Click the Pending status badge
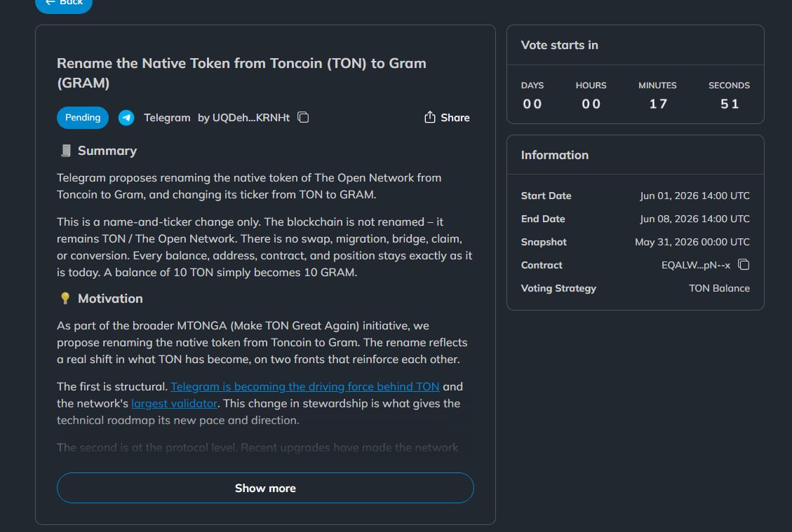 point(83,118)
